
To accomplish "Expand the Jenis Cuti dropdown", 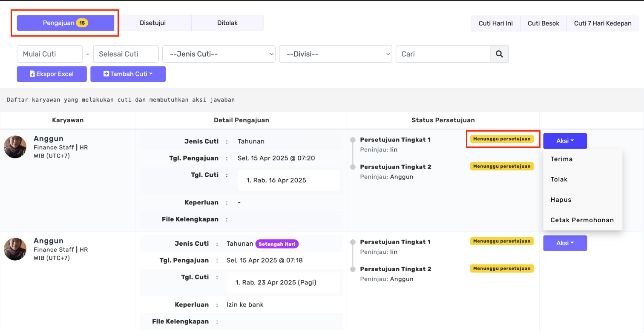I will point(218,54).
